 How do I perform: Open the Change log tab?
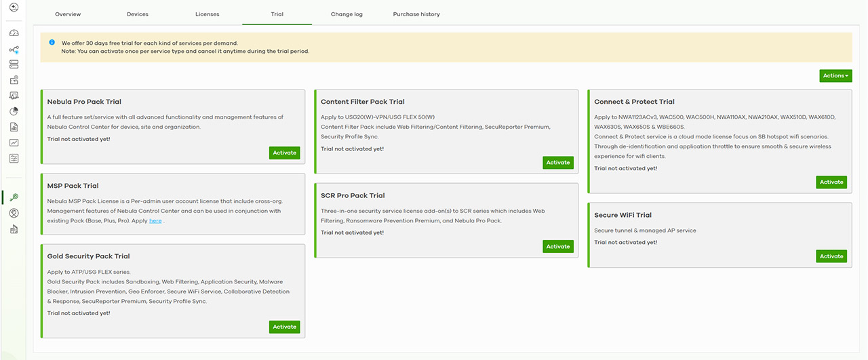tap(347, 14)
